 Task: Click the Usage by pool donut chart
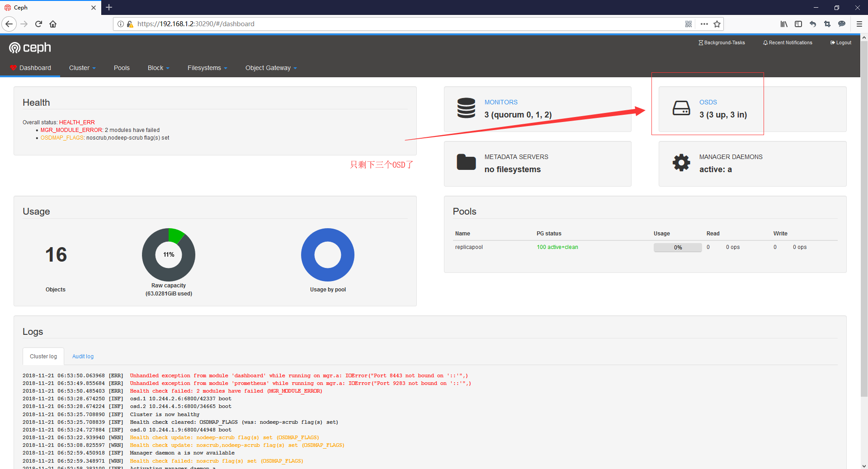coord(328,255)
